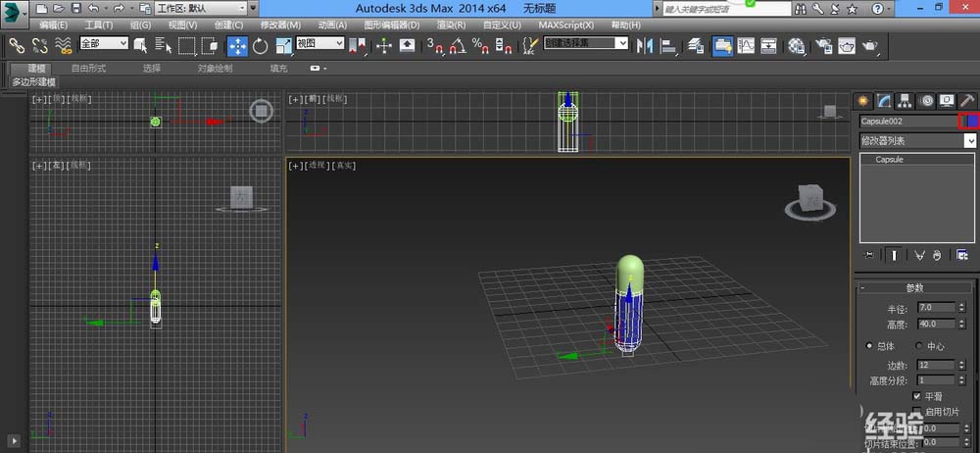Click the Select and Manipulate tool

(384, 46)
